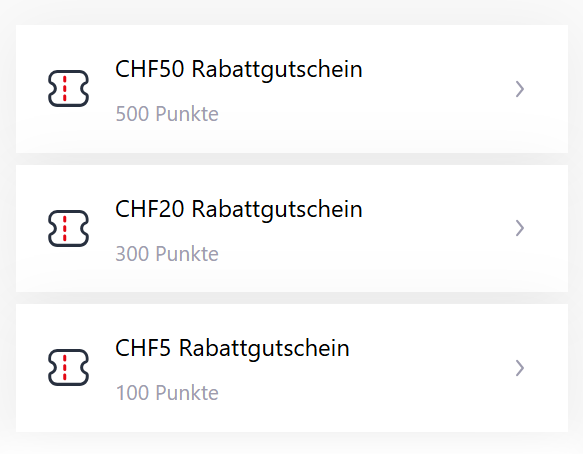
Task: Select the CHF5 Rabattgutschein title
Action: tap(232, 349)
